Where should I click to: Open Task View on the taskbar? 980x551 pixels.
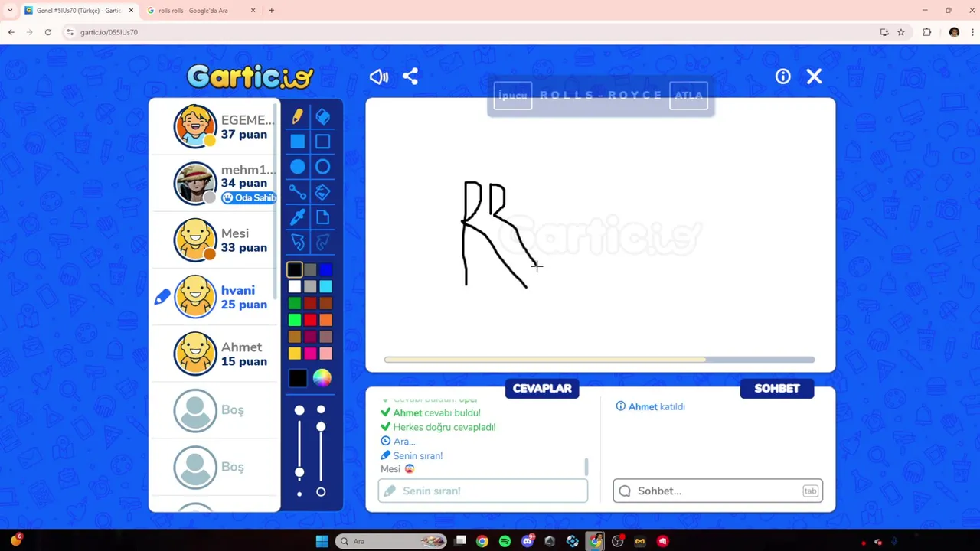click(x=460, y=541)
